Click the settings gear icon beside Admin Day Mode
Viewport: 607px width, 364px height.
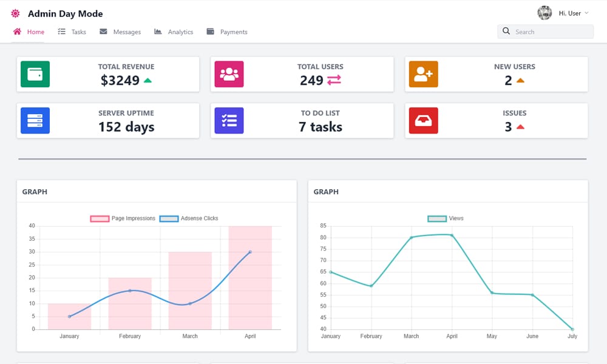point(15,13)
